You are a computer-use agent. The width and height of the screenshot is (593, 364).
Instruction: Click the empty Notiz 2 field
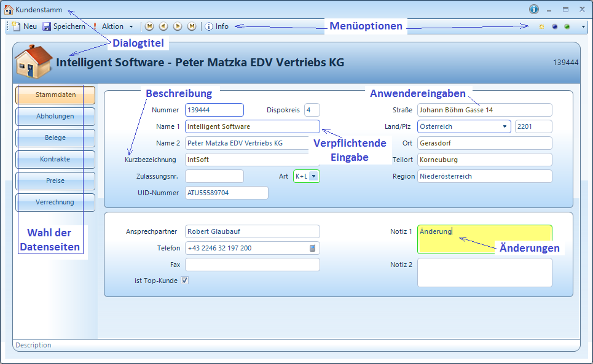coord(484,273)
